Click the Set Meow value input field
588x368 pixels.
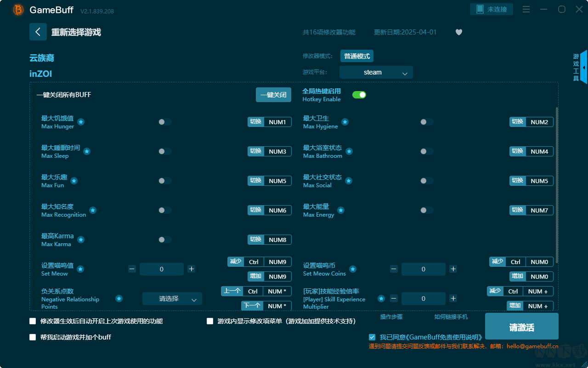tap(162, 269)
